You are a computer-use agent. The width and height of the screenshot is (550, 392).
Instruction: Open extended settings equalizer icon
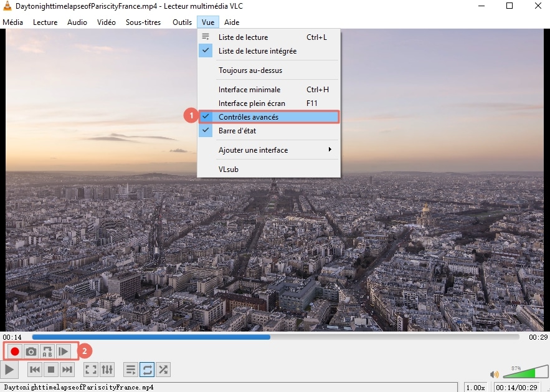click(107, 370)
